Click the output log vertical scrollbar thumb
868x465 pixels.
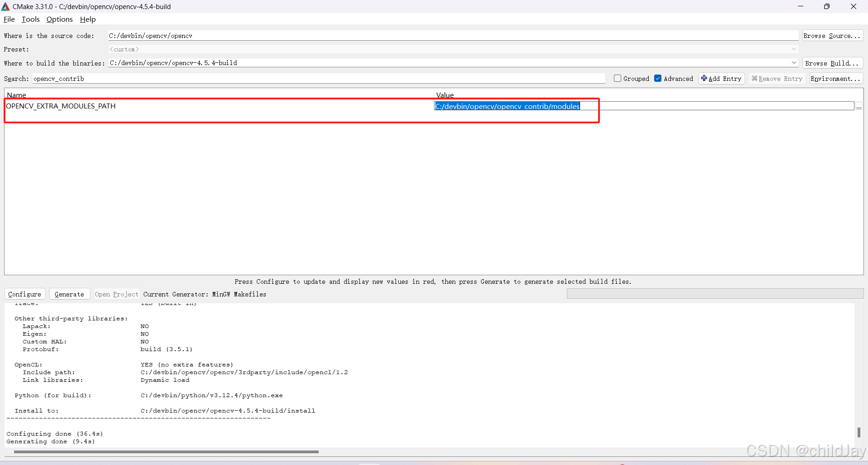(x=859, y=432)
